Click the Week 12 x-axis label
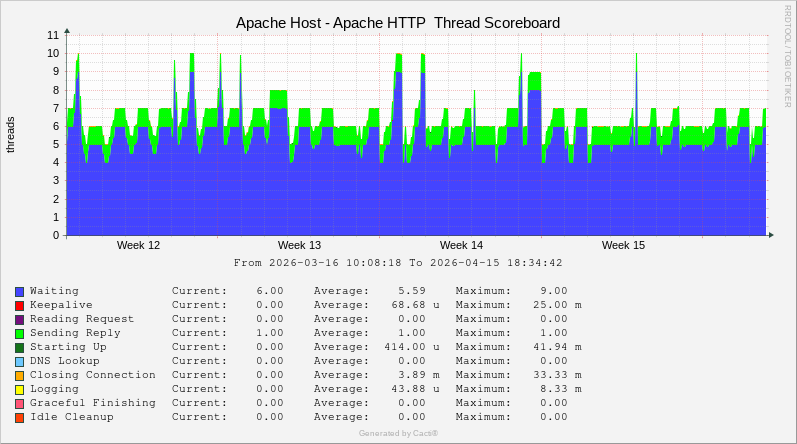 tap(138, 245)
